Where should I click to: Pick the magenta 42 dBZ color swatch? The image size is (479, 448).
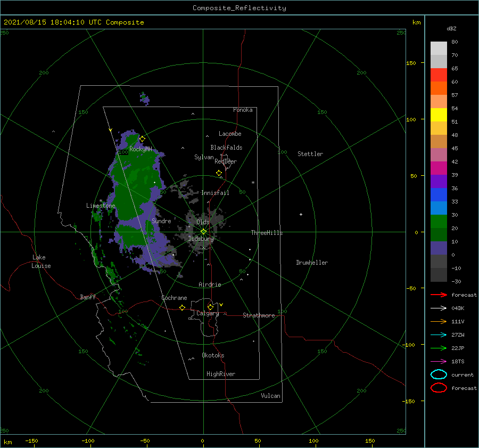coord(439,168)
